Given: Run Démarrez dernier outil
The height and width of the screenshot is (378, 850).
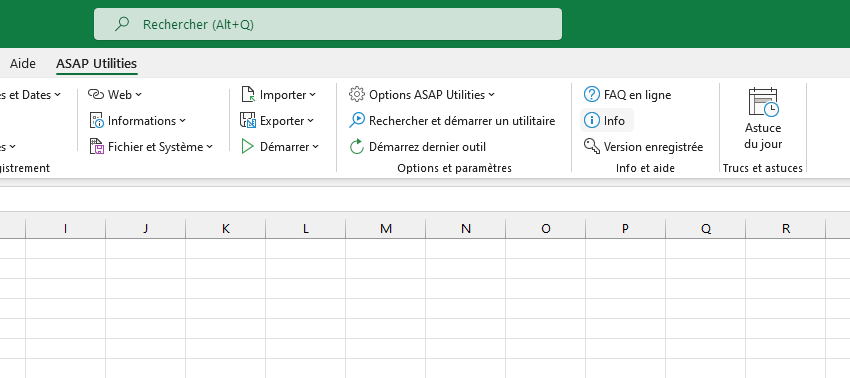Looking at the screenshot, I should (x=417, y=147).
